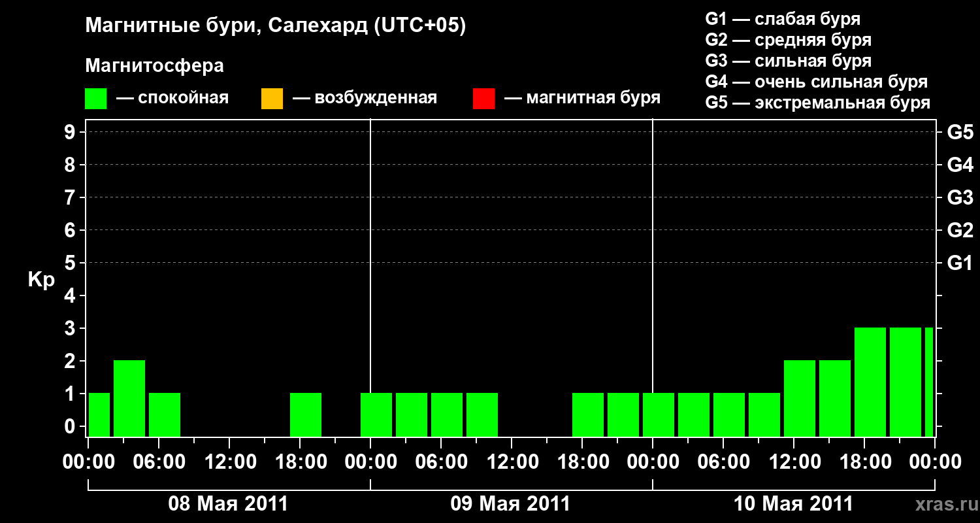This screenshot has width=980, height=523.
Task: Click the green 'спокойная' legend swatch
Action: [96, 99]
